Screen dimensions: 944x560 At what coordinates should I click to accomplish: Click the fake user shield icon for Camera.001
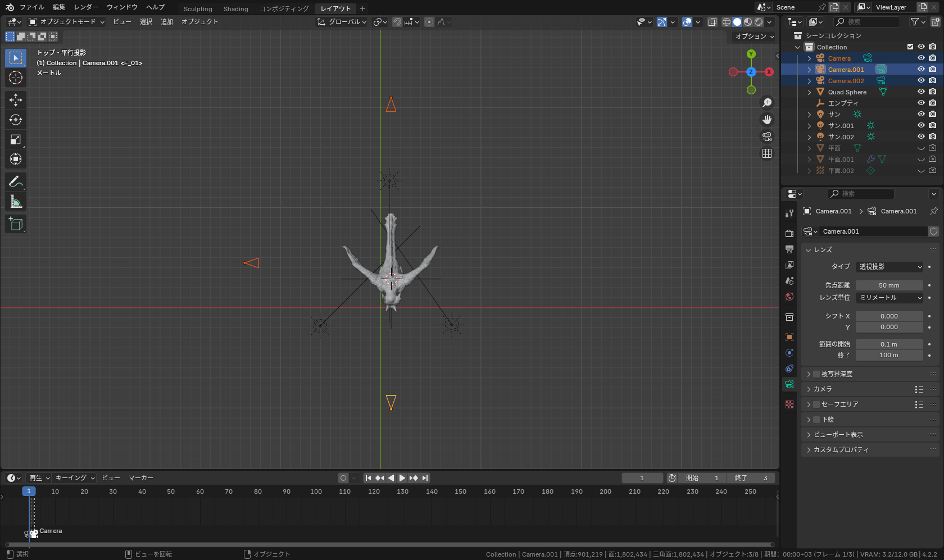point(933,231)
